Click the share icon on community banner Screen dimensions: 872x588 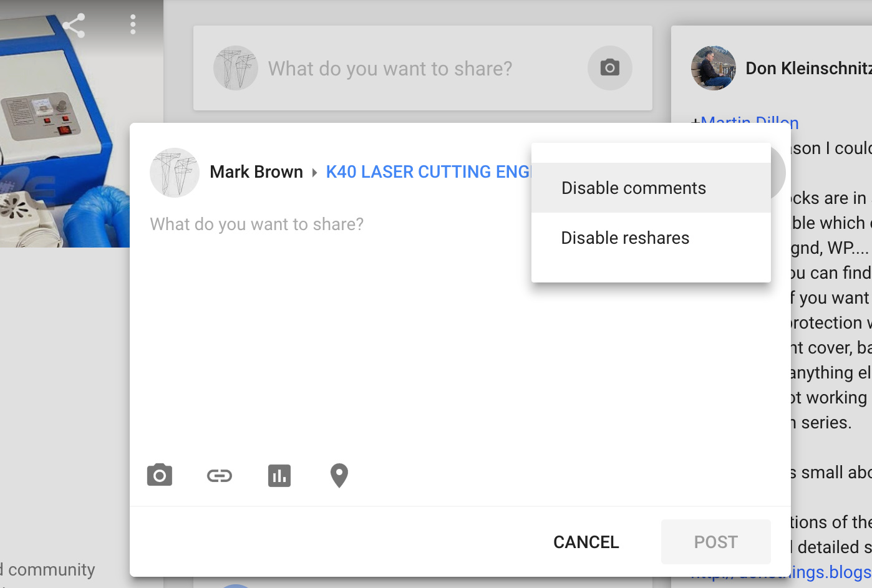[x=74, y=25]
